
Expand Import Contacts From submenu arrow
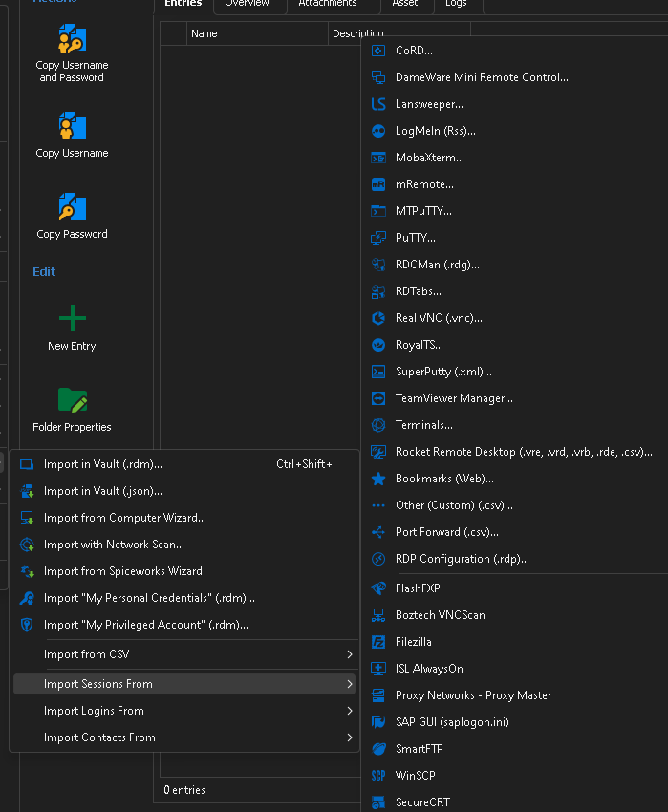click(350, 737)
